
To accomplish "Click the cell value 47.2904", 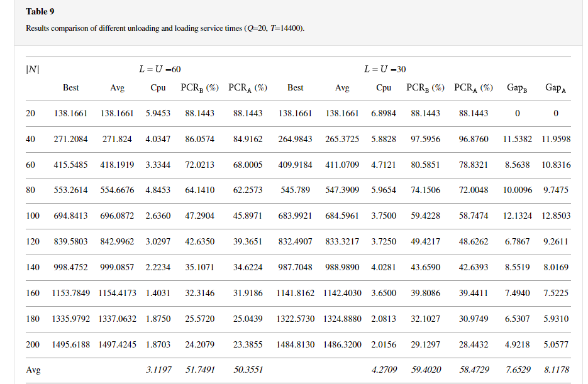I will (x=199, y=216).
